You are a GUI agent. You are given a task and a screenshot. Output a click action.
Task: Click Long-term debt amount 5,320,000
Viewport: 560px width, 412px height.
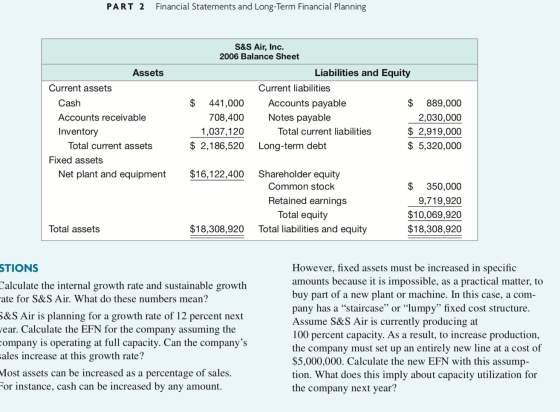435,146
